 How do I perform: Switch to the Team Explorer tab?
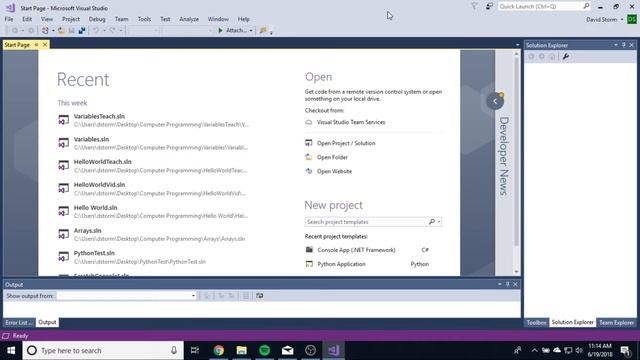click(616, 322)
